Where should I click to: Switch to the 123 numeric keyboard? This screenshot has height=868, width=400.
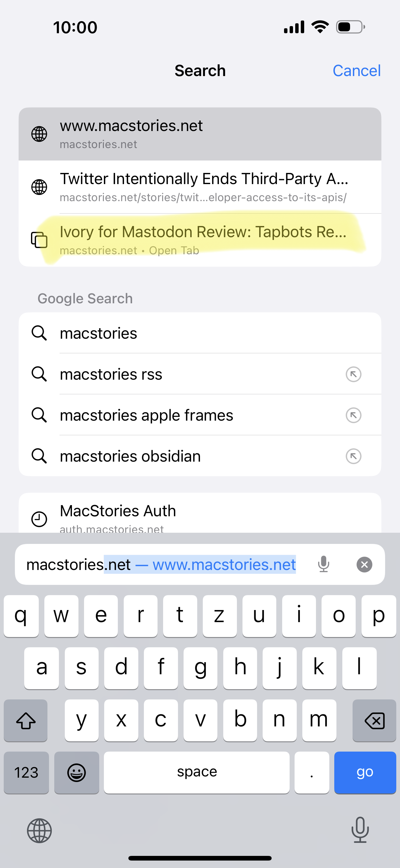click(x=26, y=772)
